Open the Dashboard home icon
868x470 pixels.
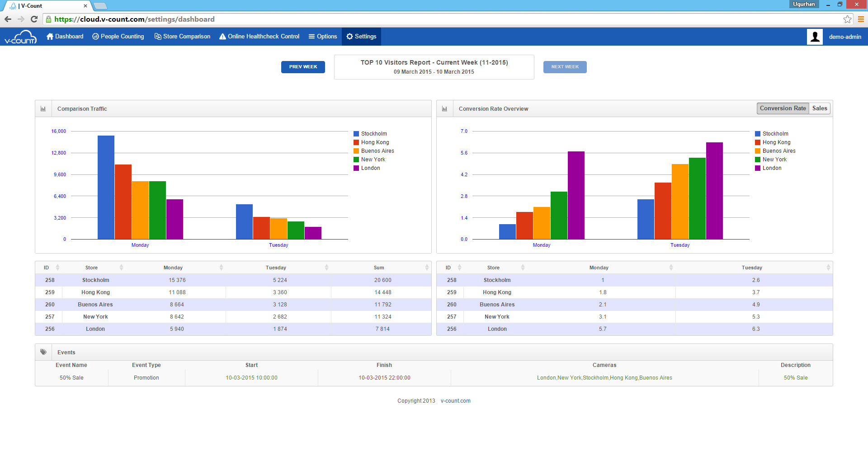pyautogui.click(x=51, y=37)
